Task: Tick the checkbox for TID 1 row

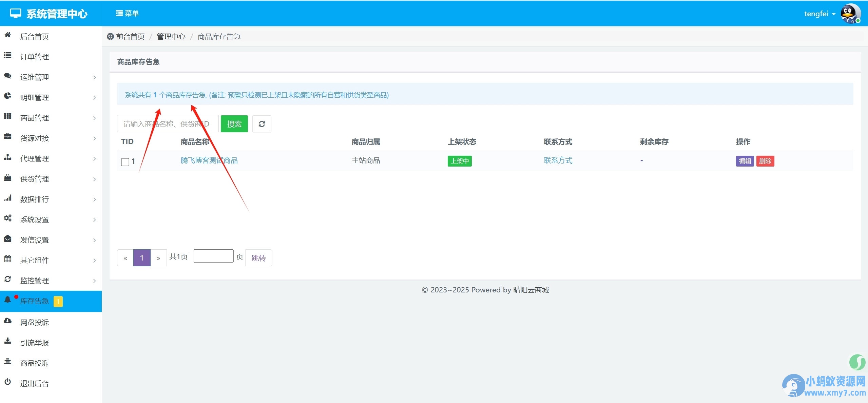Action: [125, 162]
